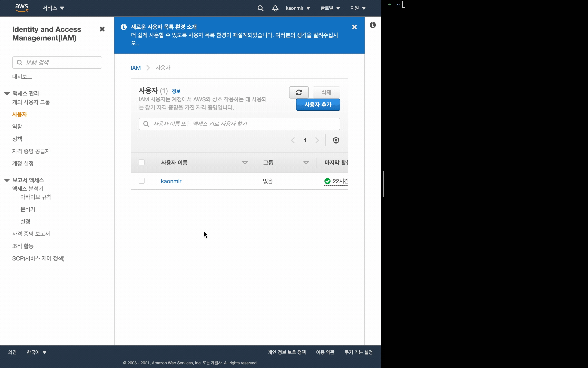
Task: Click the 마지막 활동 column header
Action: 336,163
